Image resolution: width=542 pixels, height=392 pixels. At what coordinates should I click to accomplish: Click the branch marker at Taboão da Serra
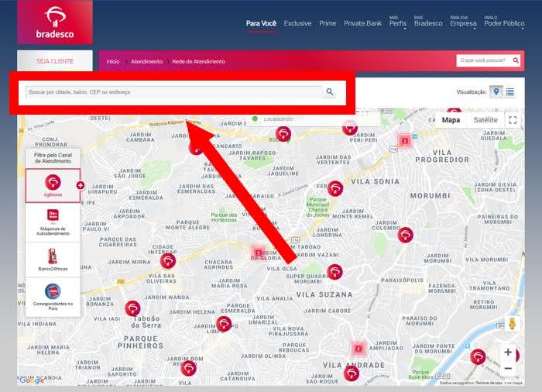click(132, 308)
